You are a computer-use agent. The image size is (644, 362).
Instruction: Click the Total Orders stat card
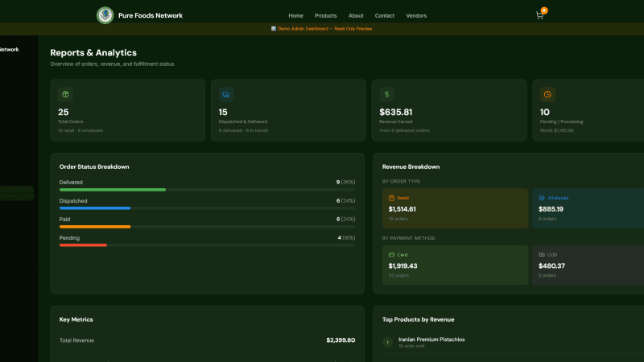(x=128, y=110)
